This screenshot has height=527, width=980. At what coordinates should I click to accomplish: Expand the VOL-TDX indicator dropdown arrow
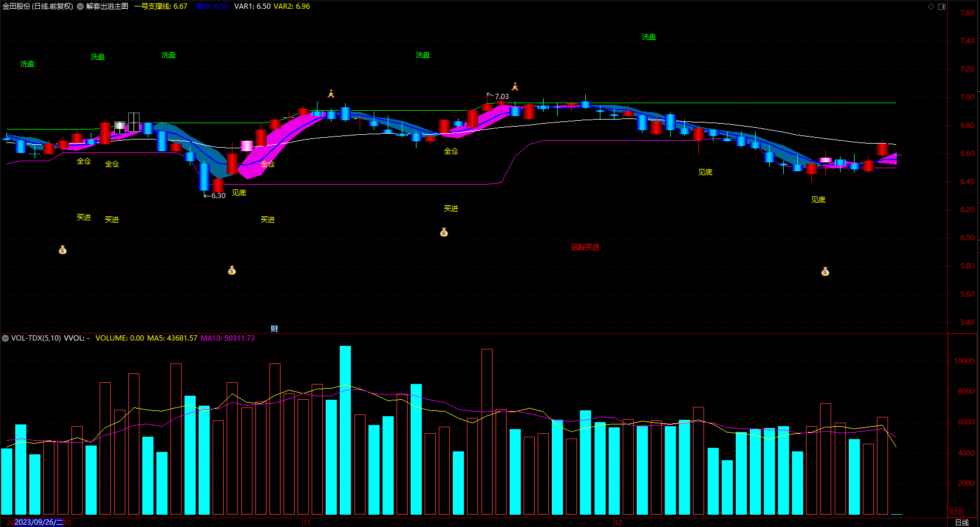(5, 338)
